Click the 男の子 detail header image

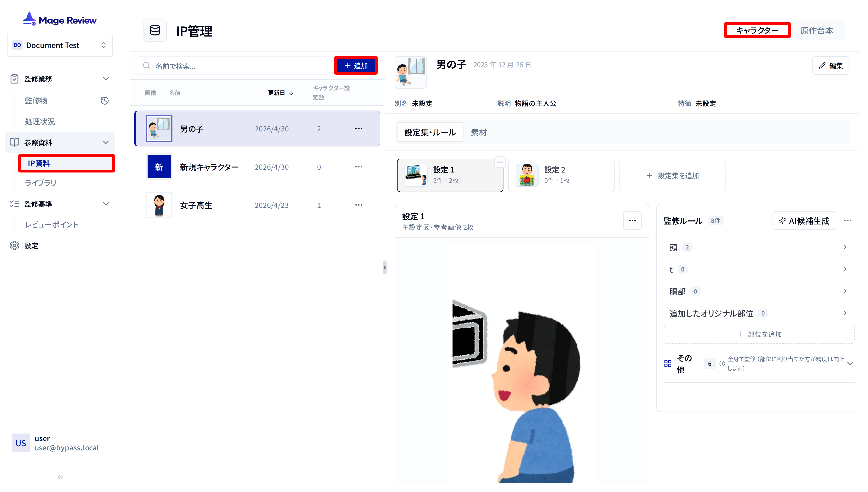pyautogui.click(x=411, y=72)
